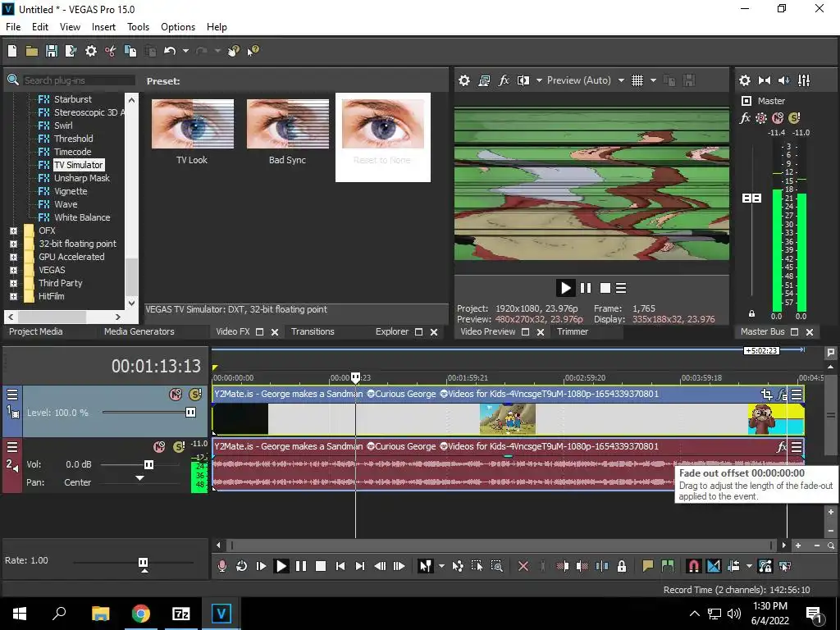Screen dimensions: 840x630
Task: Open split screen view dropdown arrow
Action: coord(539,80)
